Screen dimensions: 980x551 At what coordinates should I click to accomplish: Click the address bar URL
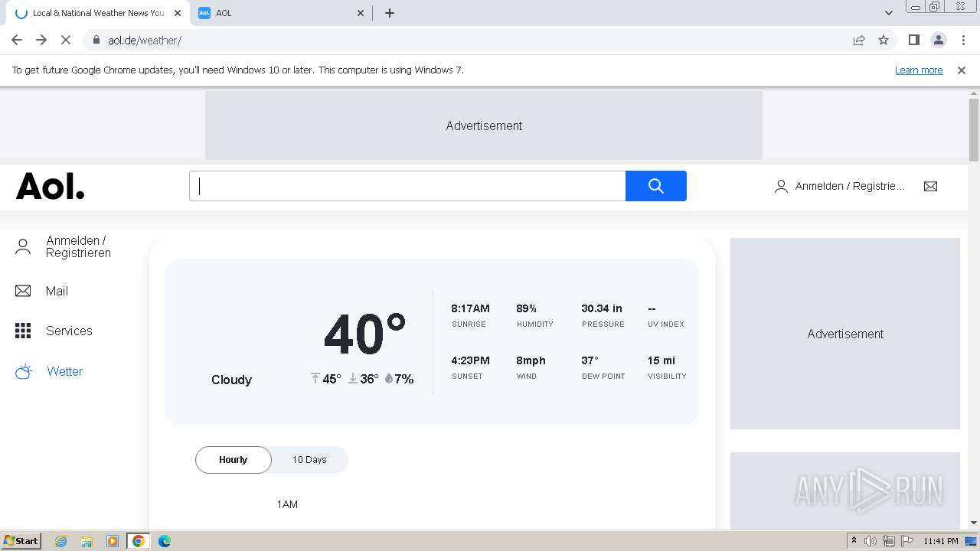[145, 40]
